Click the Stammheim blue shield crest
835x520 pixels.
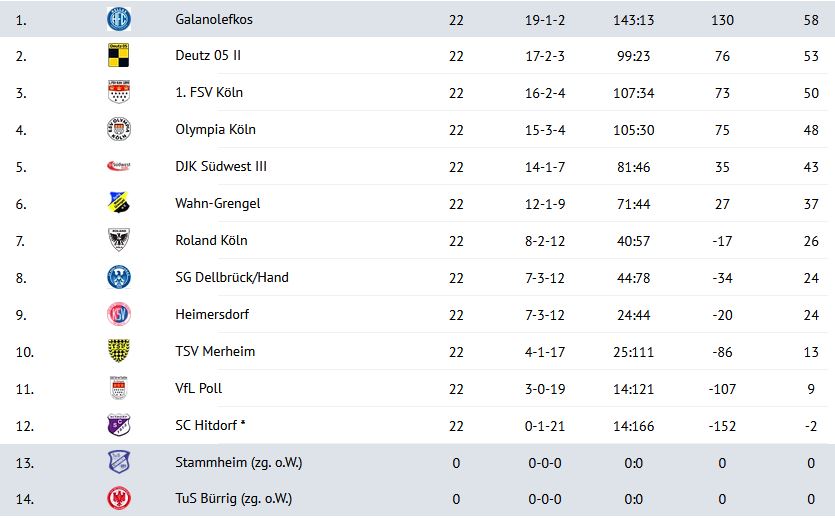(x=119, y=462)
